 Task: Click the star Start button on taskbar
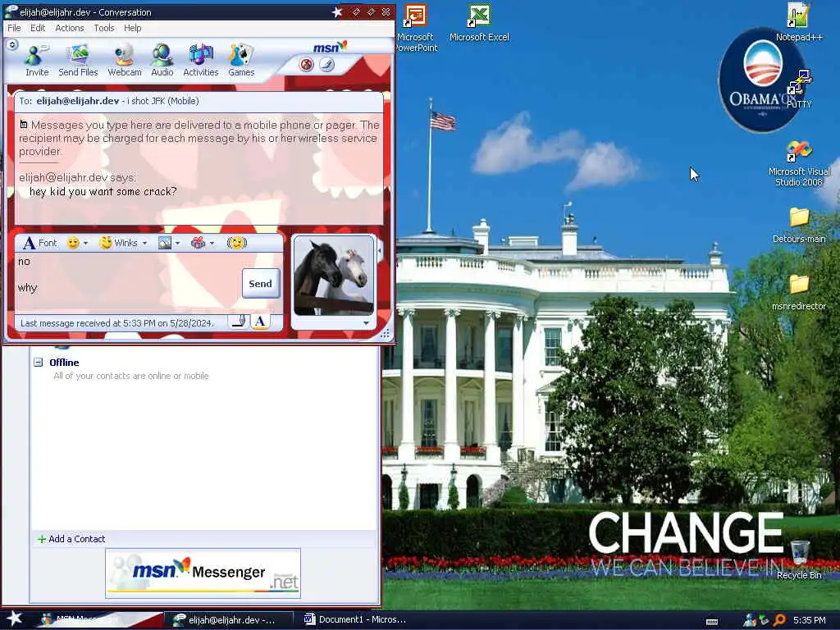point(14,619)
